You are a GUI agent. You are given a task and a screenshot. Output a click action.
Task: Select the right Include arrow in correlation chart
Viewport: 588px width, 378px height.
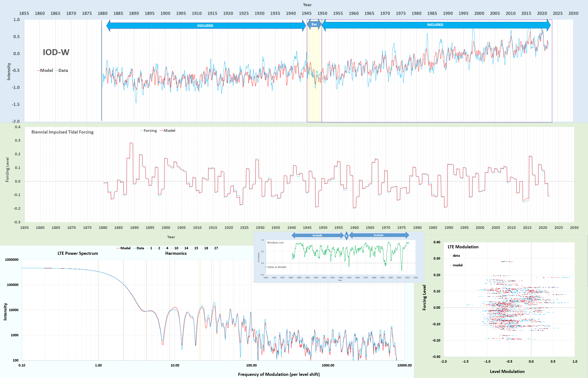click(x=378, y=235)
